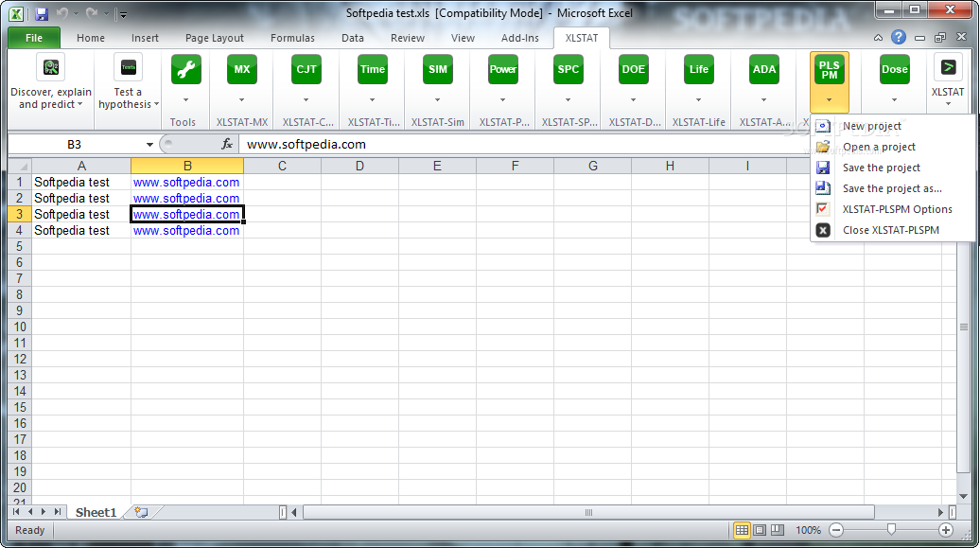Select column header C
980x548 pixels.
coord(282,166)
